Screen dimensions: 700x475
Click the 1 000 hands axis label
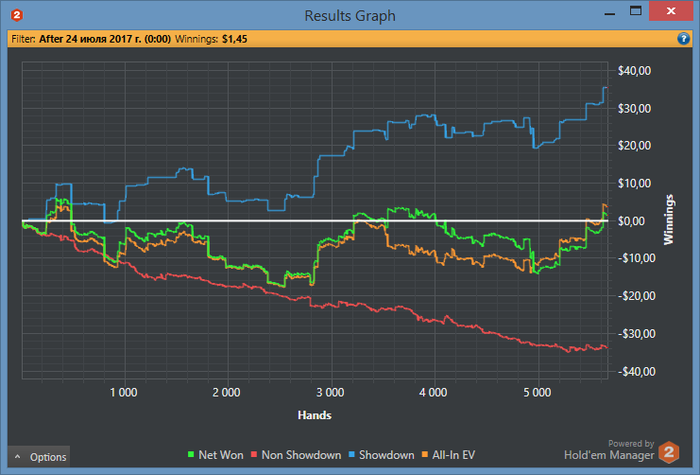pyautogui.click(x=124, y=392)
